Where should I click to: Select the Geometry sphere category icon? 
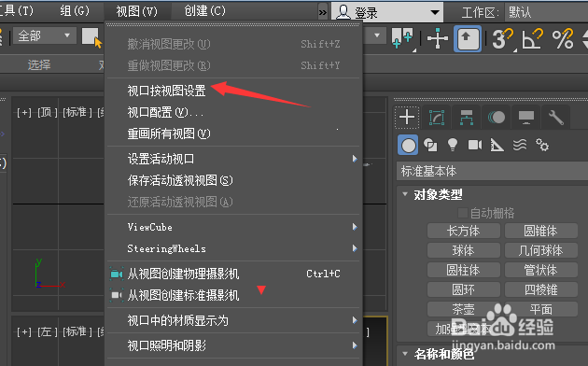click(408, 145)
